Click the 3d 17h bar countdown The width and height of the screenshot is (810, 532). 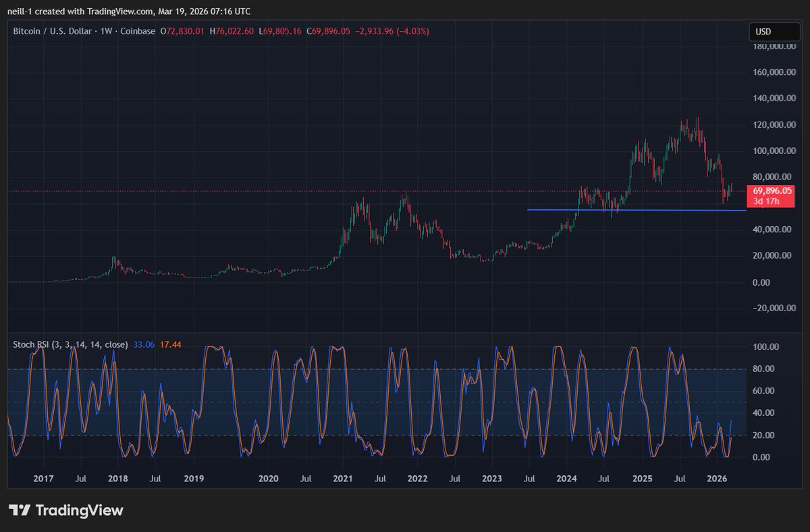tap(766, 201)
